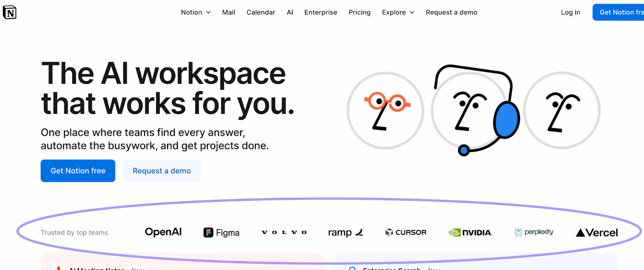The width and height of the screenshot is (644, 270).
Task: Click Request a demo in top navigation
Action: (452, 12)
